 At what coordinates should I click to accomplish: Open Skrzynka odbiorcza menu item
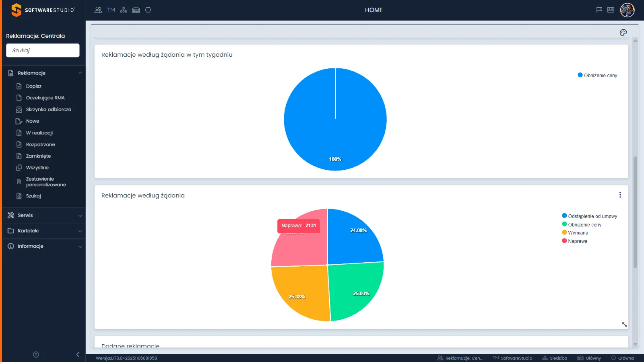pos(48,109)
